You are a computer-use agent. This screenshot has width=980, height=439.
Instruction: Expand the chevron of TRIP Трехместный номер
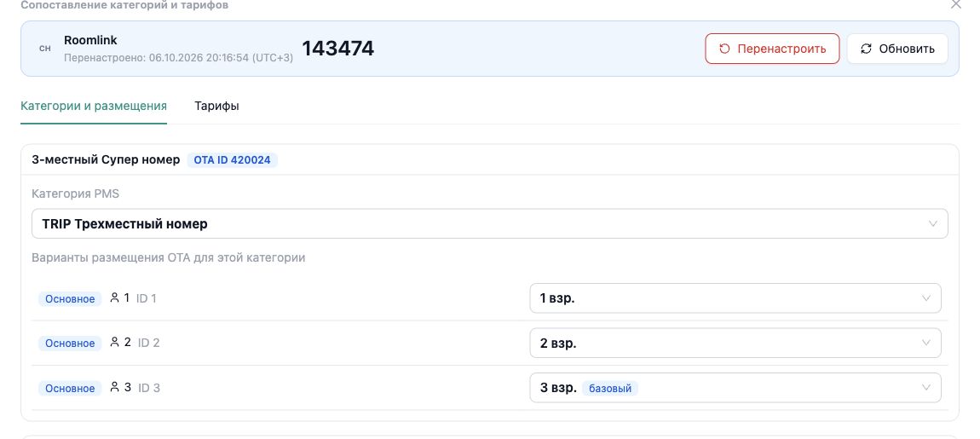pyautogui.click(x=933, y=224)
